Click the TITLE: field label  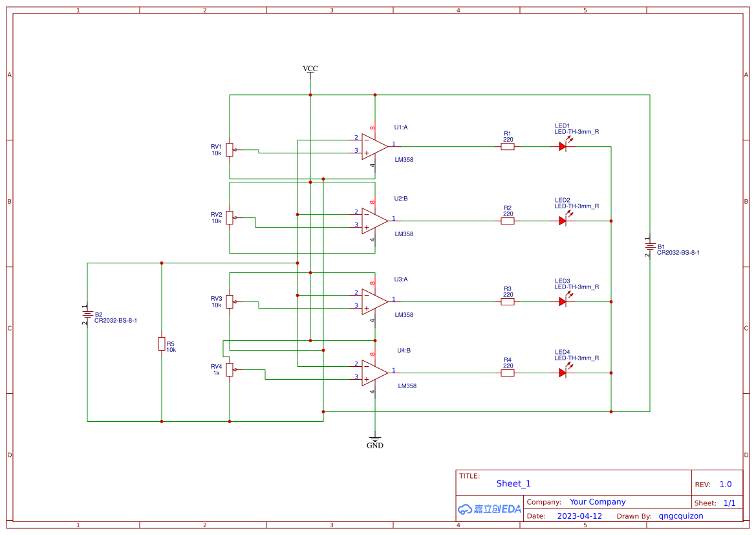[469, 476]
